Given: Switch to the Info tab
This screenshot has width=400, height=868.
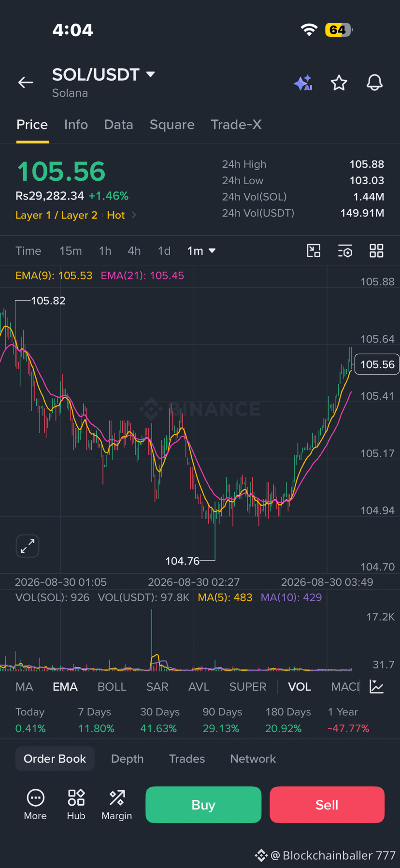Looking at the screenshot, I should tap(76, 125).
